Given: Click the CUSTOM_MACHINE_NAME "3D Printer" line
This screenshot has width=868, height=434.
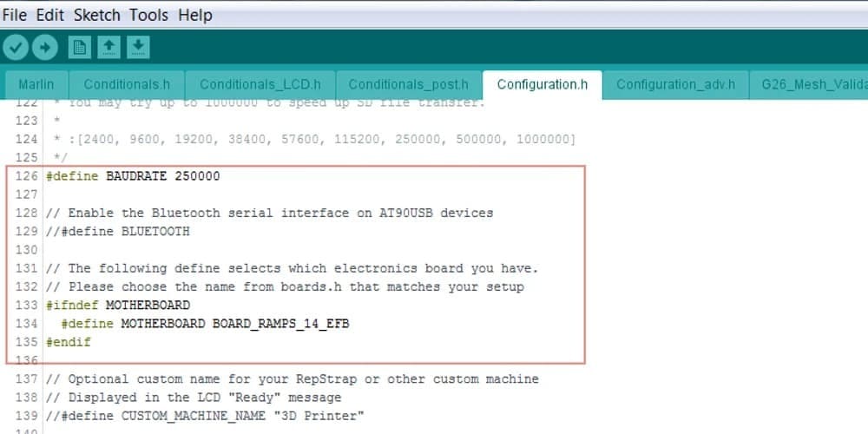Looking at the screenshot, I should (x=206, y=416).
